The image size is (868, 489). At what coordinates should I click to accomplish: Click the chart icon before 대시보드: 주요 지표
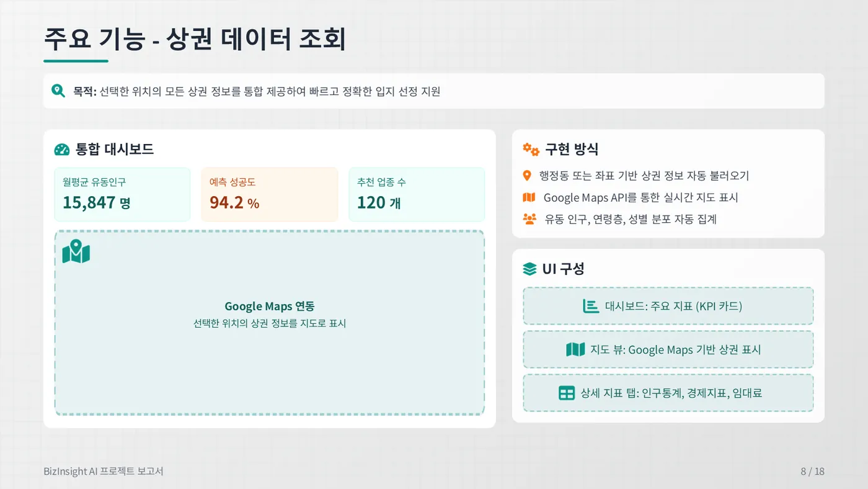(591, 306)
